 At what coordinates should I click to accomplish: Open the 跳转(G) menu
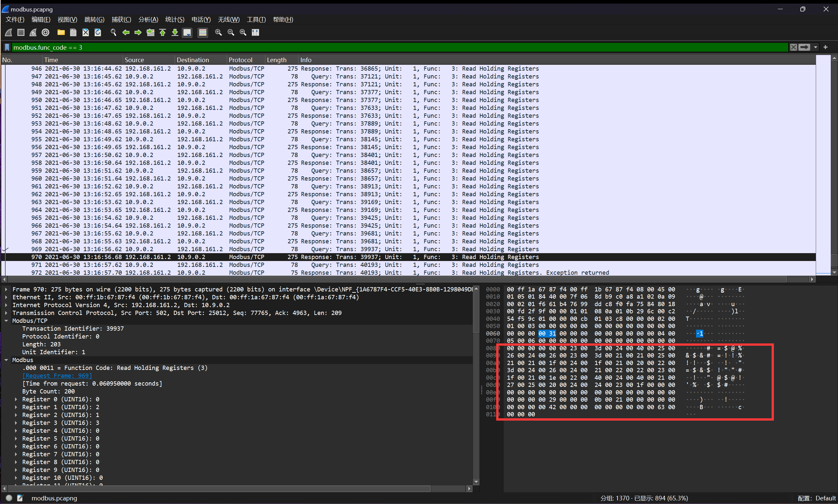(94, 19)
